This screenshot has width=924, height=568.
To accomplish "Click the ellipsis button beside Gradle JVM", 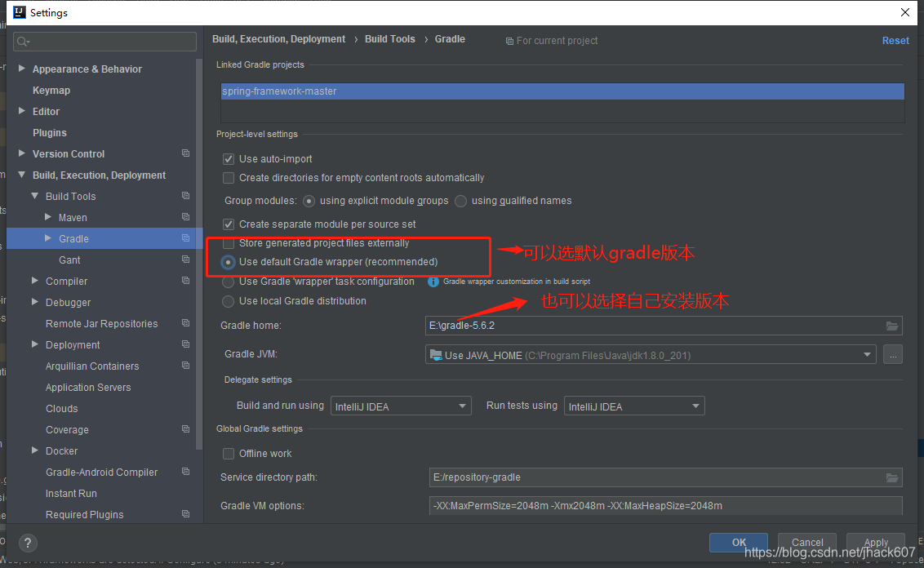I will coord(893,355).
